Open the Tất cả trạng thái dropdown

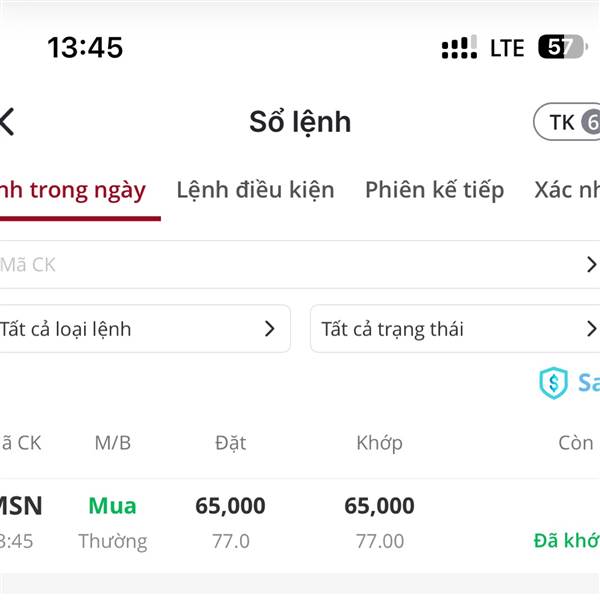tap(455, 329)
